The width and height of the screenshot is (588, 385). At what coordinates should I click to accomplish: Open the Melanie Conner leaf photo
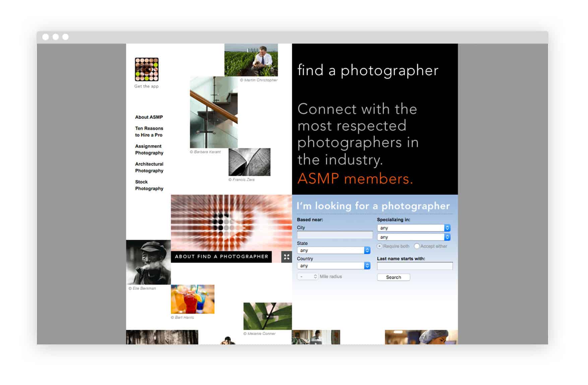(x=268, y=316)
